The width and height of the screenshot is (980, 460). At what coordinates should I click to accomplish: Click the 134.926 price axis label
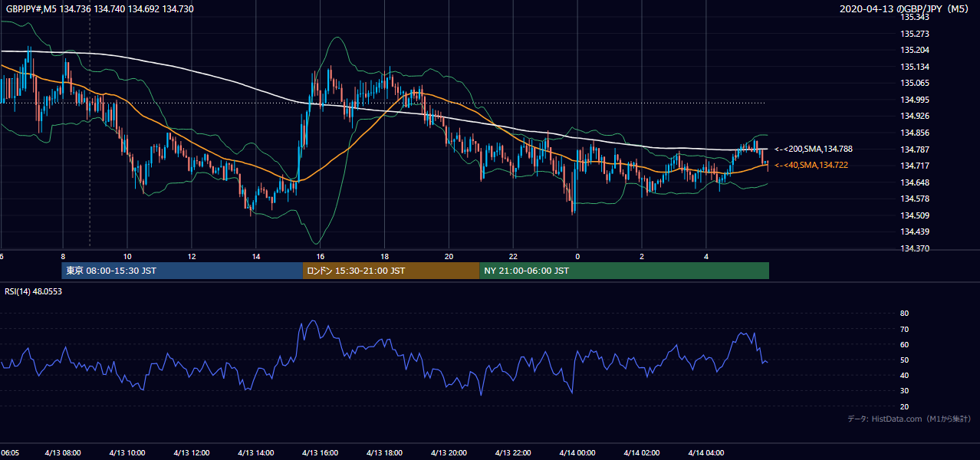pos(915,116)
